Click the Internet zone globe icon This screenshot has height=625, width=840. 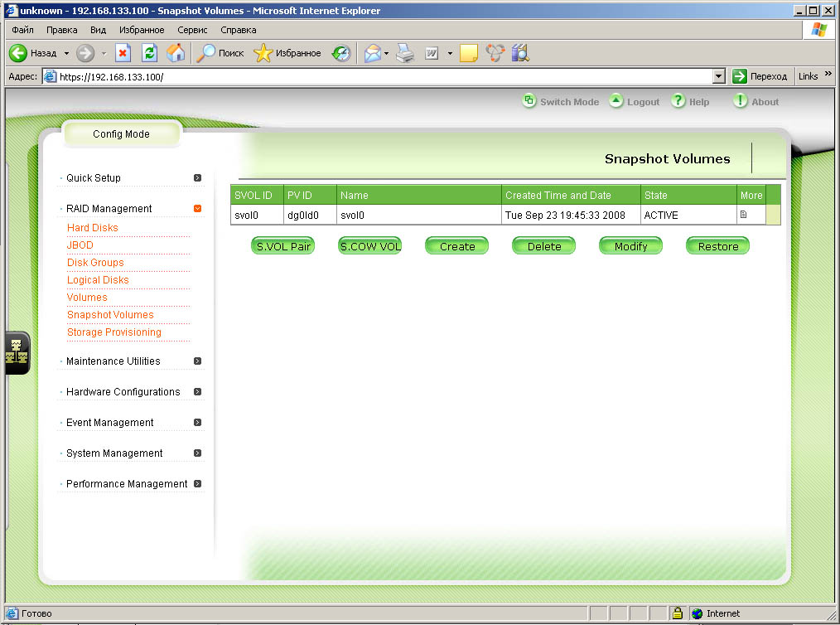(697, 613)
